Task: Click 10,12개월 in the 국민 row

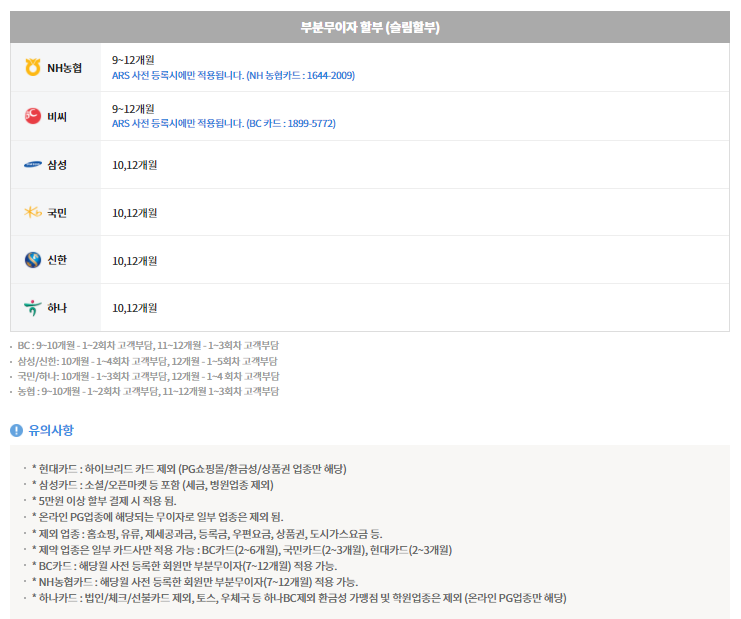Action: [x=135, y=213]
